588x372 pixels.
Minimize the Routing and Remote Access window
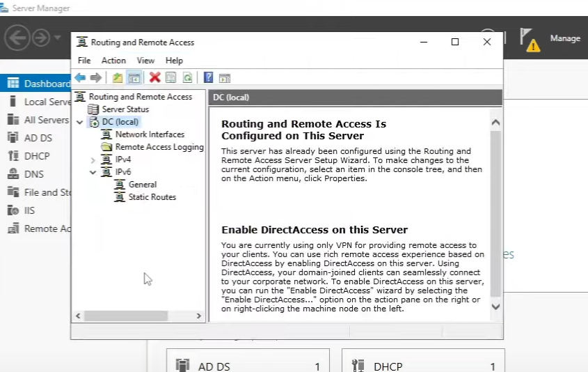pyautogui.click(x=424, y=42)
